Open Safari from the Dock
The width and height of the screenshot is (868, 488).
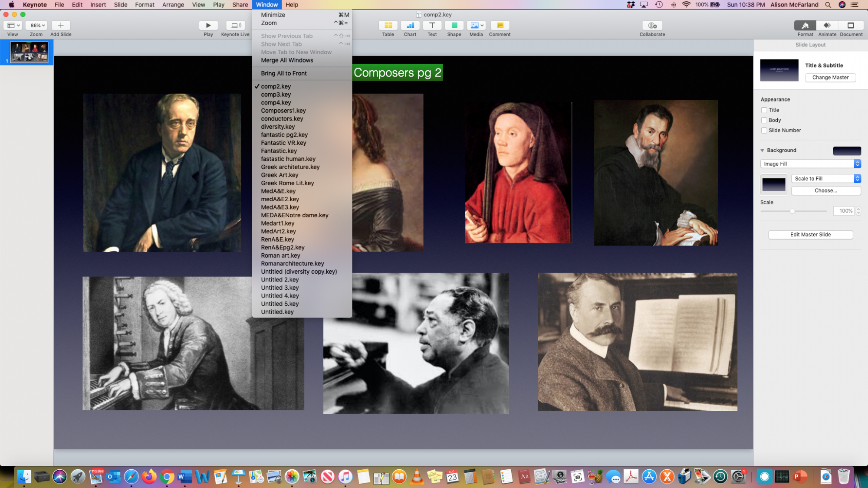point(131,477)
